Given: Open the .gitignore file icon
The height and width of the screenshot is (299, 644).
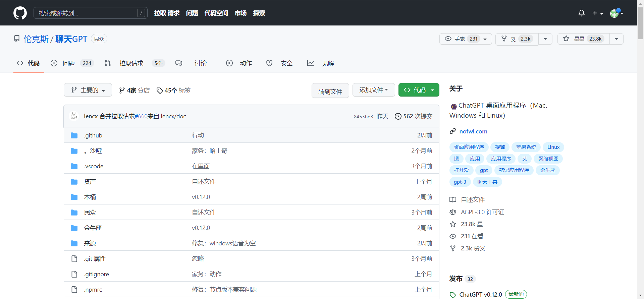Looking at the screenshot, I should [x=74, y=274].
